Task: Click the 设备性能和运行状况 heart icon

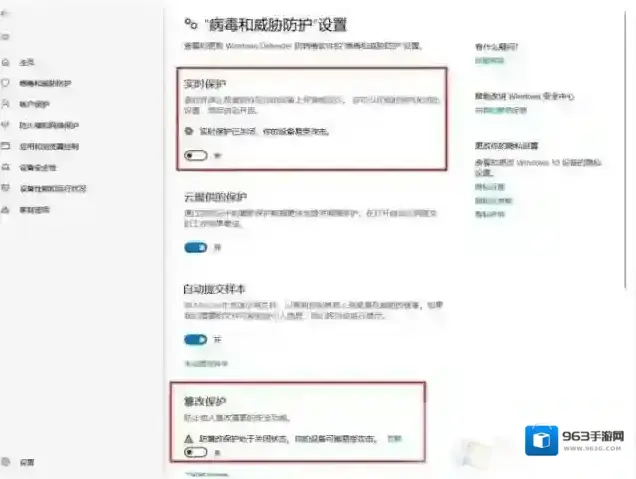Action: (5, 188)
